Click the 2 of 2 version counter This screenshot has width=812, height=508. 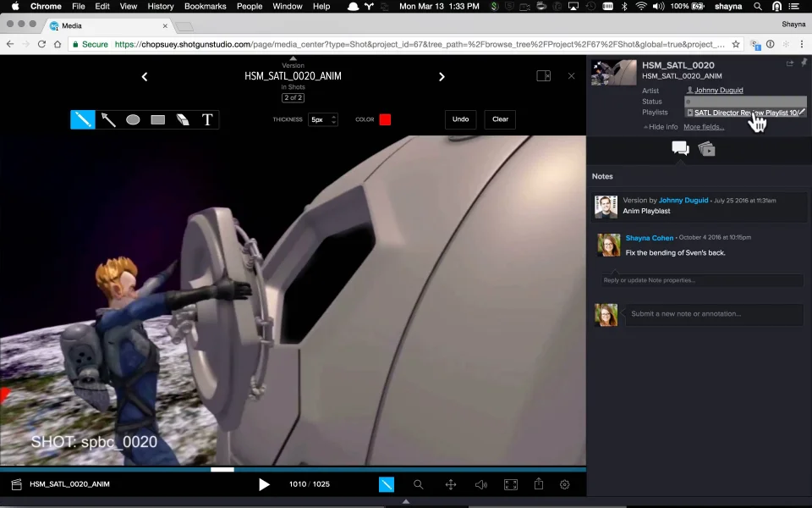[x=294, y=97]
